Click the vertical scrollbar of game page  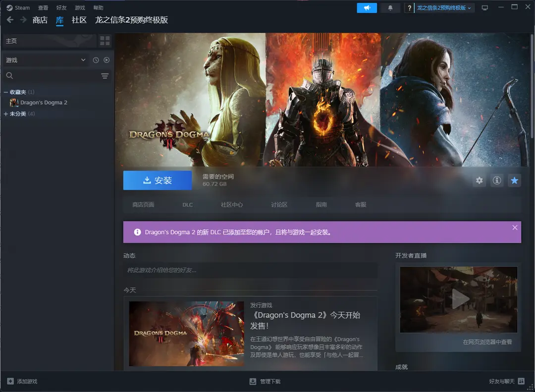coord(532,87)
